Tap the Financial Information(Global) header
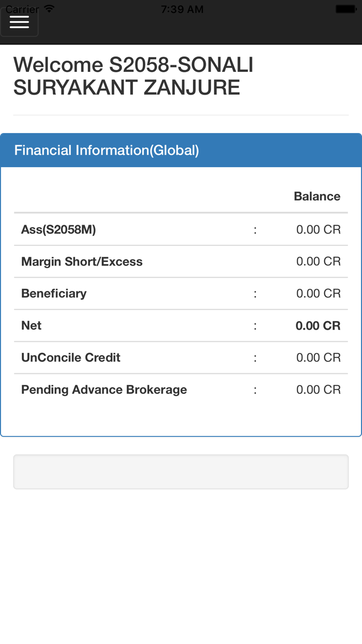Image resolution: width=362 pixels, height=644 pixels. [x=106, y=150]
